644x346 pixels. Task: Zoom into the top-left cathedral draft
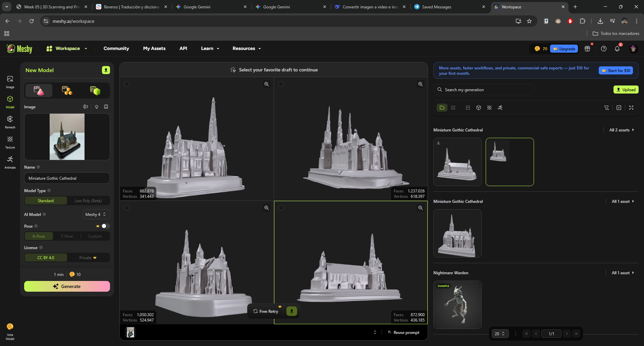click(267, 84)
